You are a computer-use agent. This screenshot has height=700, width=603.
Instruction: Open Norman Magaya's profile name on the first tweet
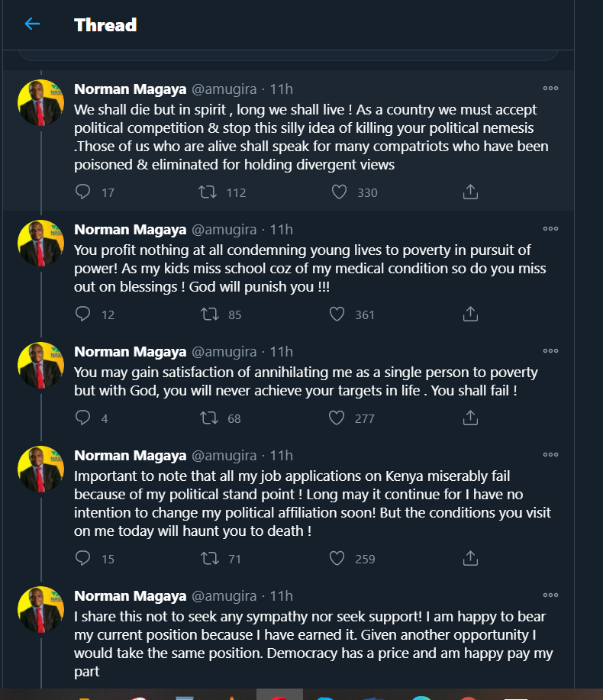pos(130,89)
